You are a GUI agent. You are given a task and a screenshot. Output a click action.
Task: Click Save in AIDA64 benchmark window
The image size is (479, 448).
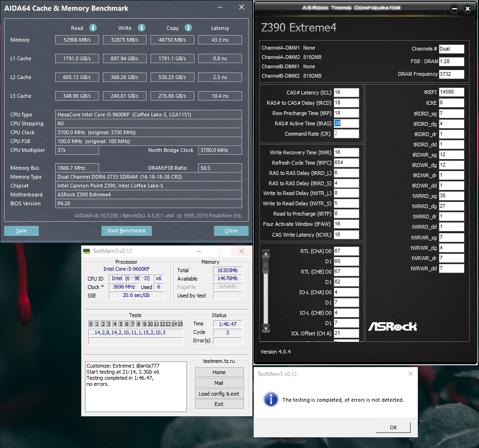[21, 231]
